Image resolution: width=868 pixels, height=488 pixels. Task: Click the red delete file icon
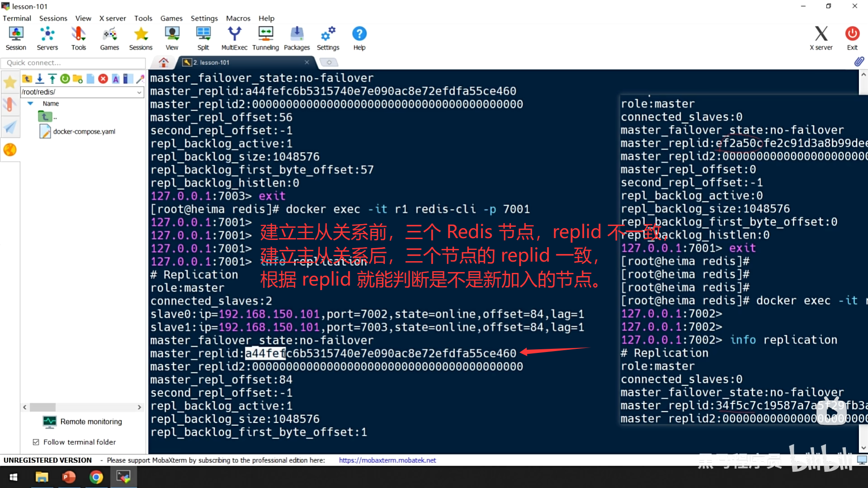tap(103, 79)
